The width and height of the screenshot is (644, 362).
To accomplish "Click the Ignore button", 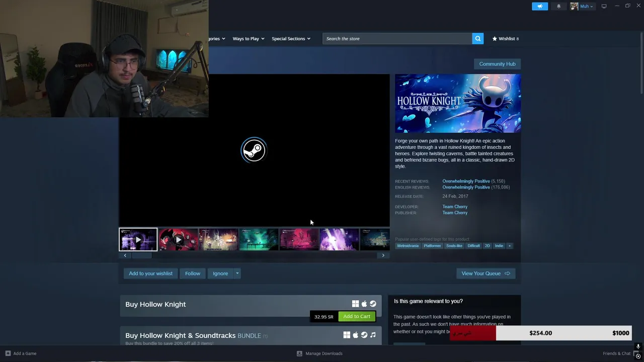I will 220,274.
